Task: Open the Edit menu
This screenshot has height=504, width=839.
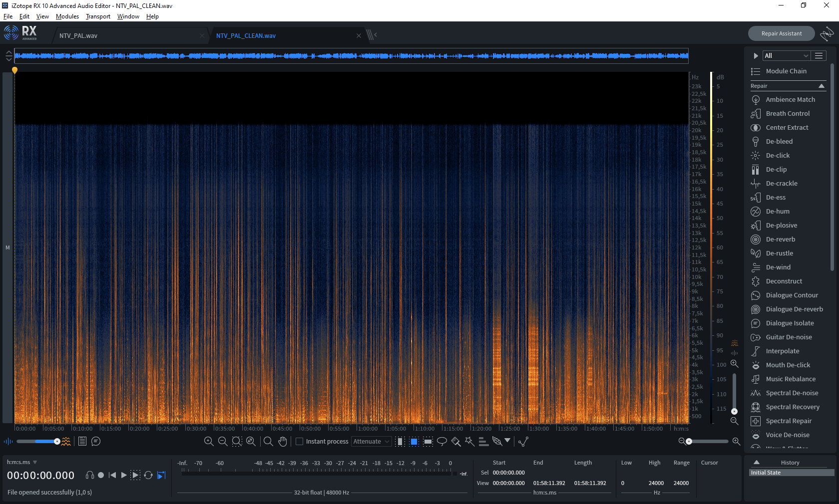Action: point(24,16)
